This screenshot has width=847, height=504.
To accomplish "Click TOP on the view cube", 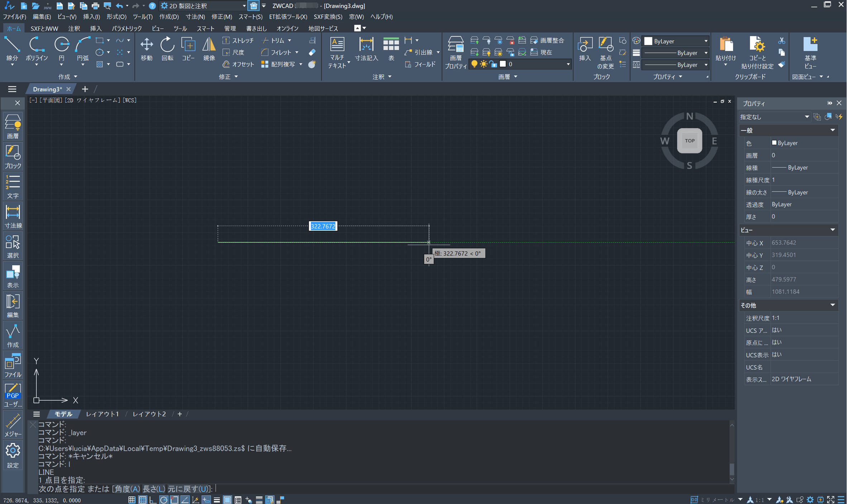I will pos(689,141).
